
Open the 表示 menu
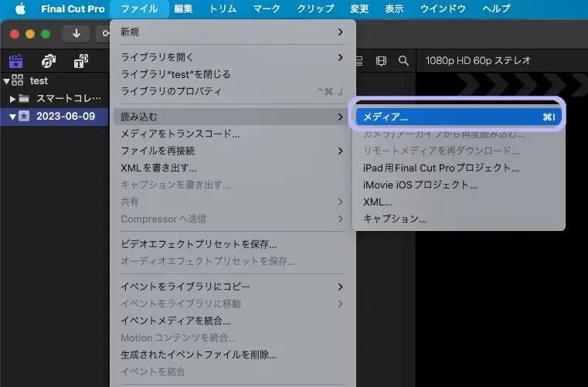coord(394,8)
